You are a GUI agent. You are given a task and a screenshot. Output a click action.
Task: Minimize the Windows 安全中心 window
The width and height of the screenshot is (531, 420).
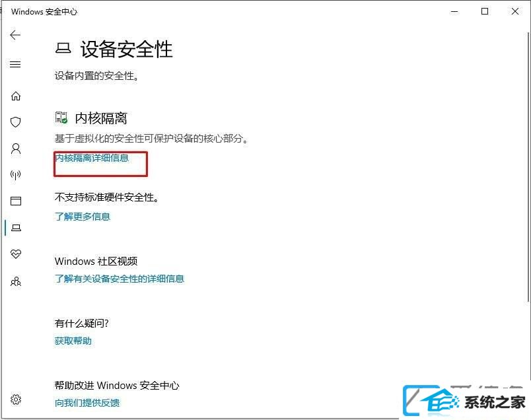pyautogui.click(x=454, y=11)
